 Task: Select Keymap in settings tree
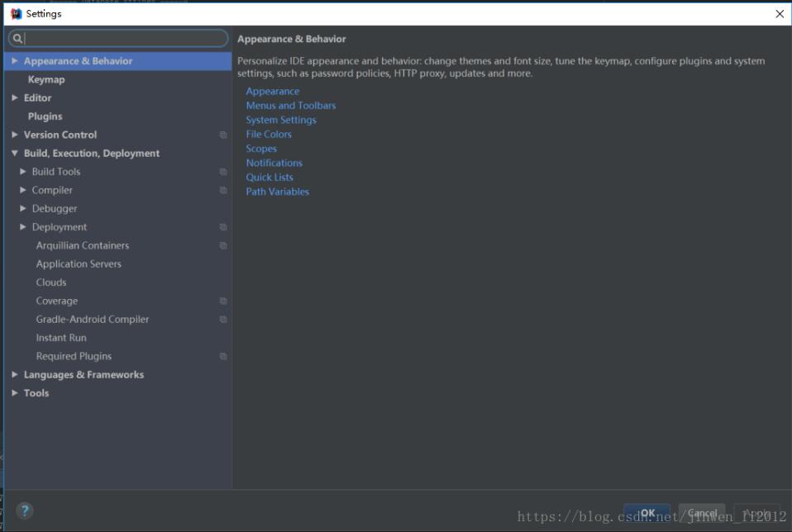pos(46,79)
